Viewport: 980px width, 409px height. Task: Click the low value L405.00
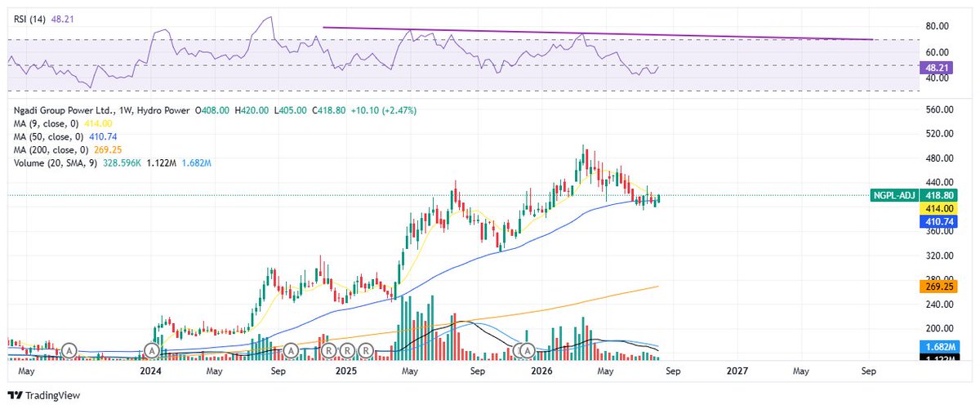tap(292, 109)
